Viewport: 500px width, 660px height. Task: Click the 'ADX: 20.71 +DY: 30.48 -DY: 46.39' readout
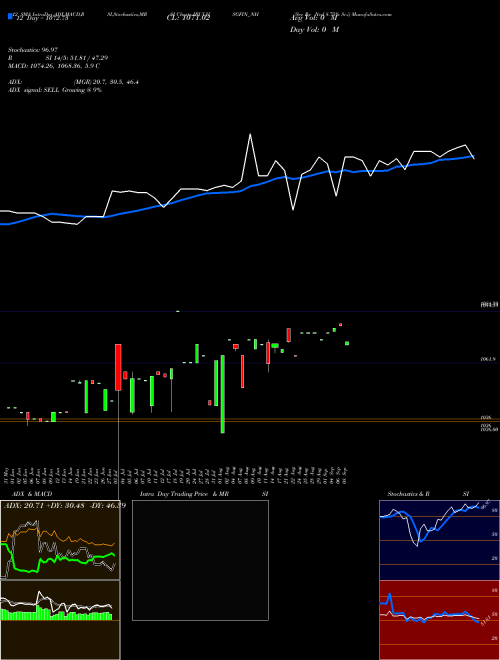[x=65, y=505]
